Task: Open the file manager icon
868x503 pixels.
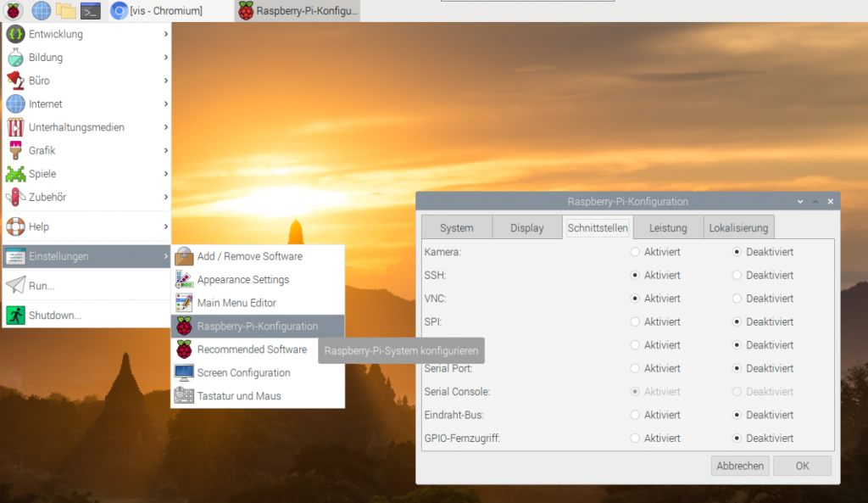Action: click(x=64, y=11)
